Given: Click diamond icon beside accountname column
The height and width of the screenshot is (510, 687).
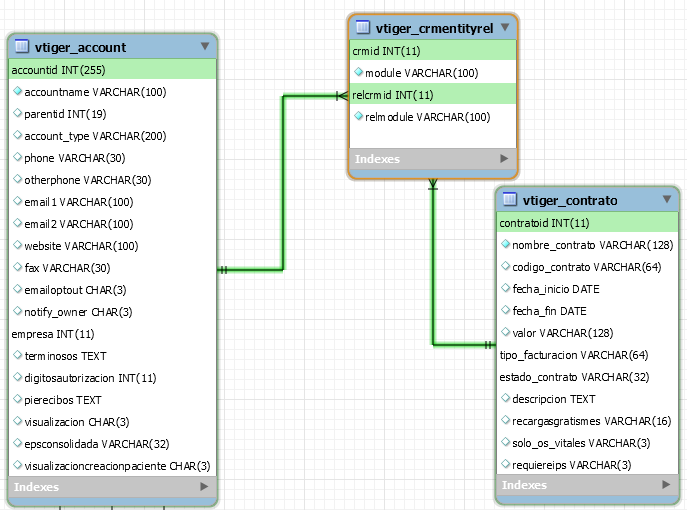Looking at the screenshot, I should click(18, 91).
